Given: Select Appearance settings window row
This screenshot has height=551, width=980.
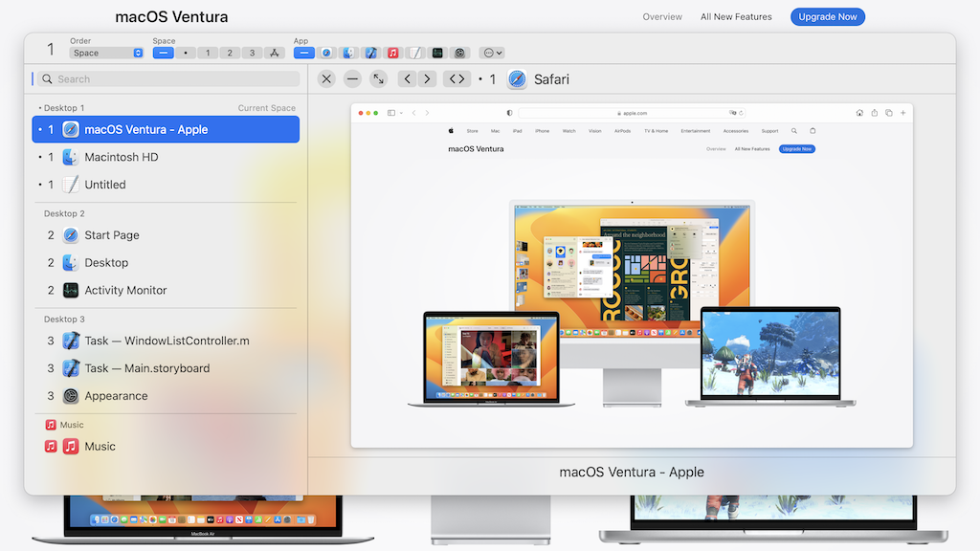Looking at the screenshot, I should tap(166, 396).
